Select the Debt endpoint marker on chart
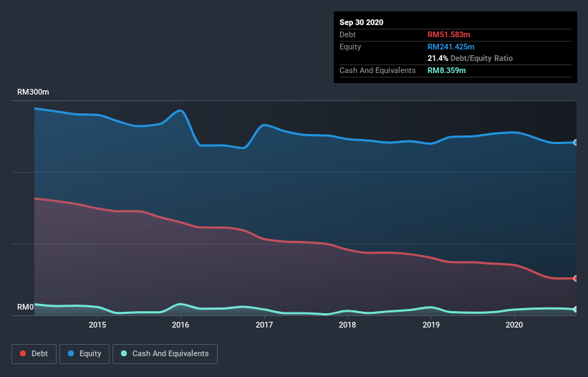This screenshot has height=377, width=588. click(x=576, y=278)
